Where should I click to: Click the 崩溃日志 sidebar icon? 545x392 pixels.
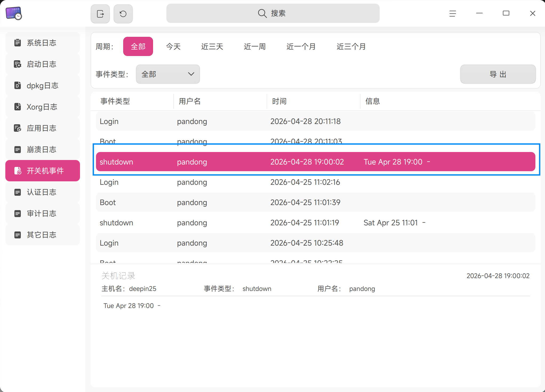pyautogui.click(x=18, y=149)
